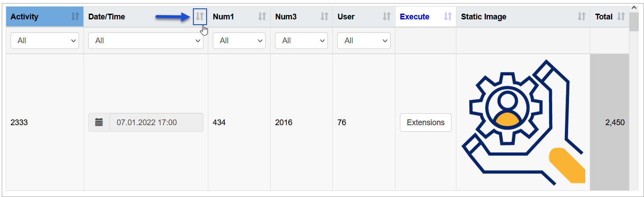Click the blue Execute header link

coord(414,17)
